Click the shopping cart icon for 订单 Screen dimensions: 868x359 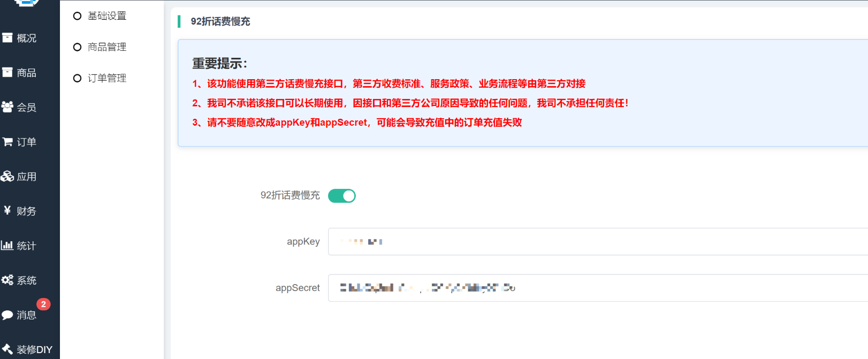coord(7,142)
